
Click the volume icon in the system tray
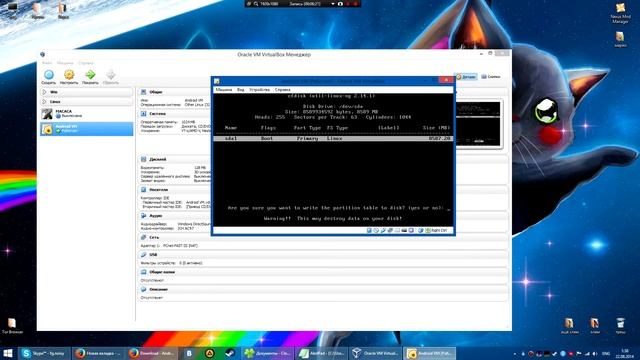(x=595, y=354)
